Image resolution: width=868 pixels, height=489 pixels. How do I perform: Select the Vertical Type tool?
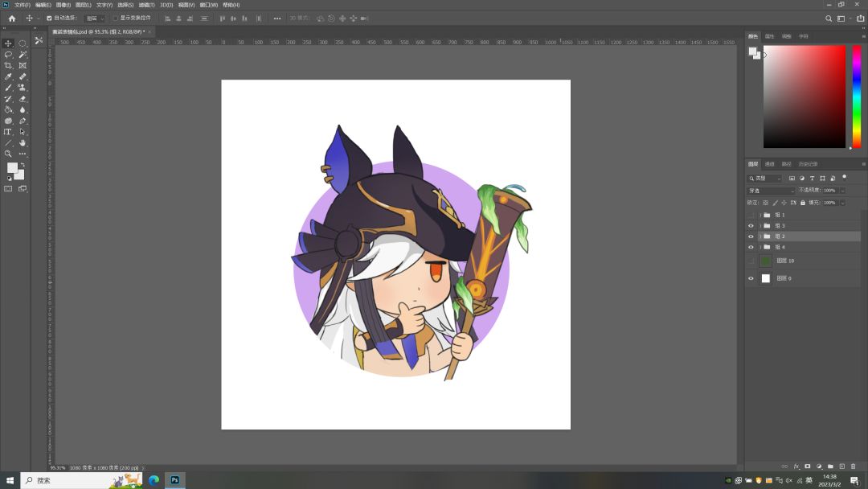[x=8, y=132]
